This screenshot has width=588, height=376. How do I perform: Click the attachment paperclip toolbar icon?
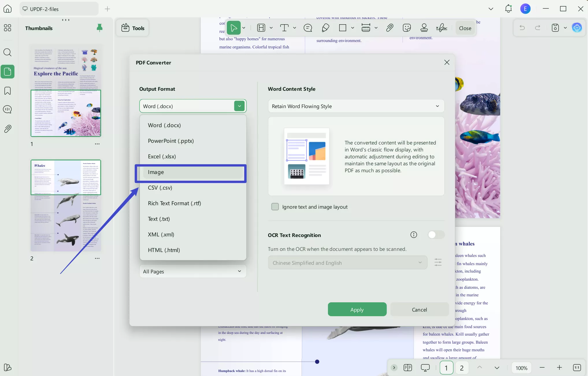pos(389,28)
